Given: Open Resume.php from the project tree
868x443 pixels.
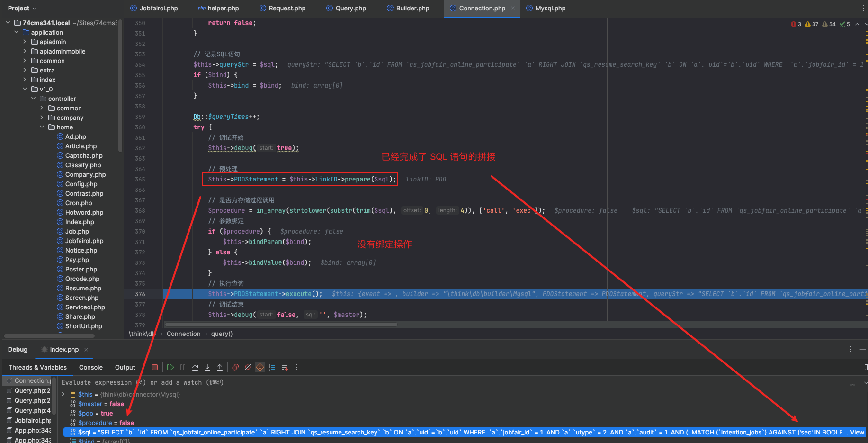Looking at the screenshot, I should point(83,288).
